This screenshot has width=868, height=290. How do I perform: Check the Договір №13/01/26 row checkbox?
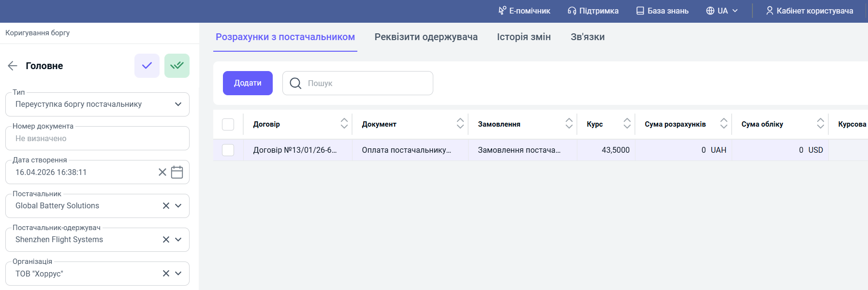click(x=228, y=150)
